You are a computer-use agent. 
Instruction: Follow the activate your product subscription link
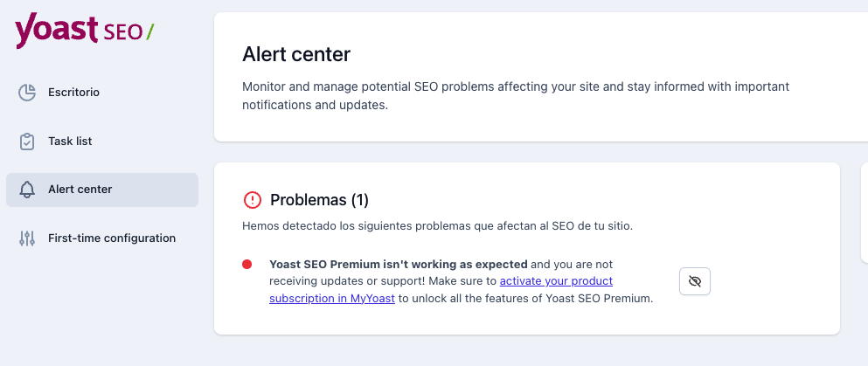(555, 281)
